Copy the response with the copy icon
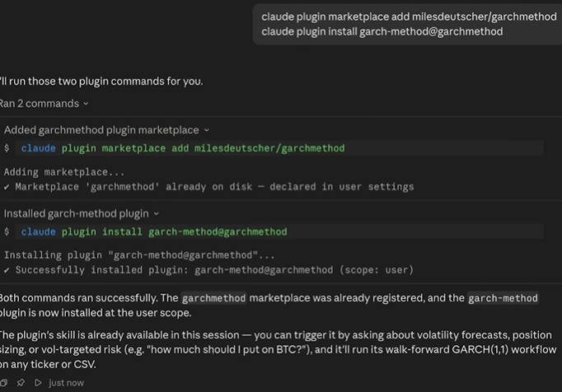The image size is (562, 392). 3,383
